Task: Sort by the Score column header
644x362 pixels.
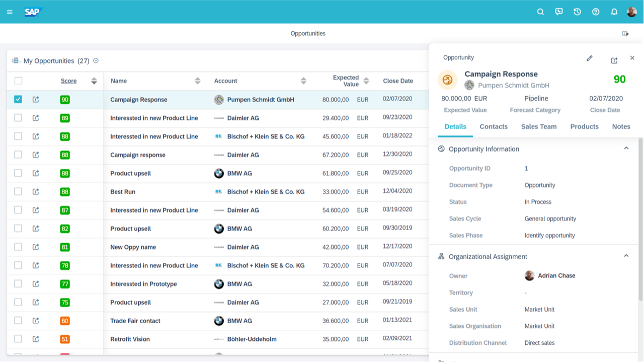Action: (x=69, y=81)
